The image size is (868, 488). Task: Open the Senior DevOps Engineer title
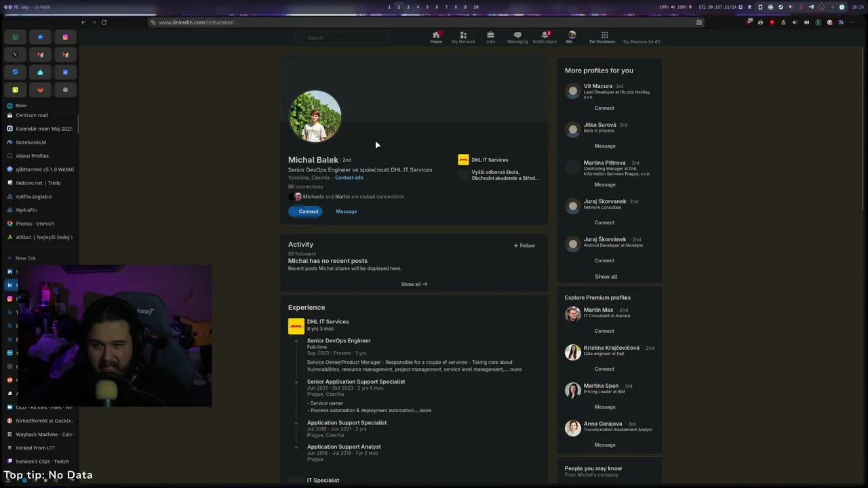[x=339, y=341]
